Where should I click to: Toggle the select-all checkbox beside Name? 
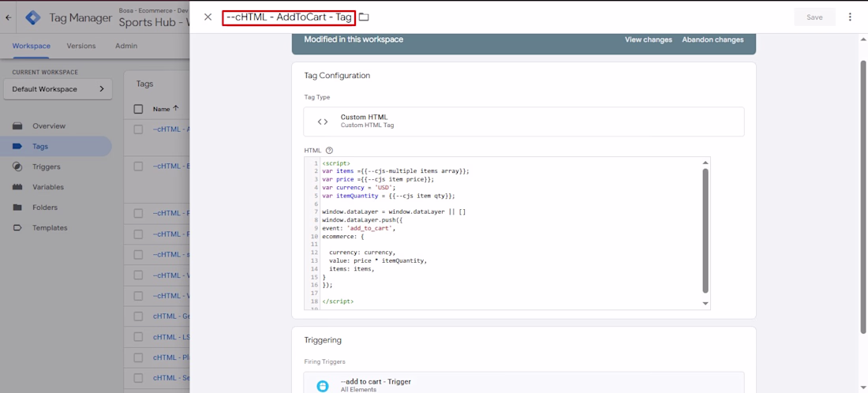click(x=138, y=109)
